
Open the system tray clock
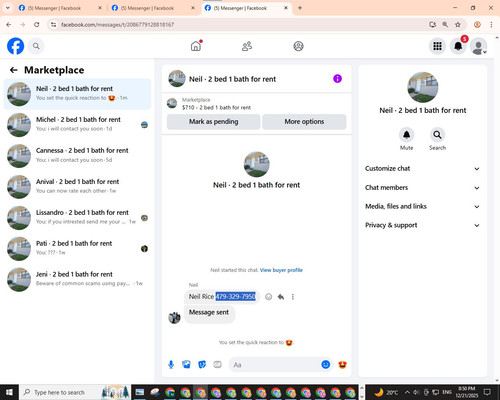click(466, 392)
